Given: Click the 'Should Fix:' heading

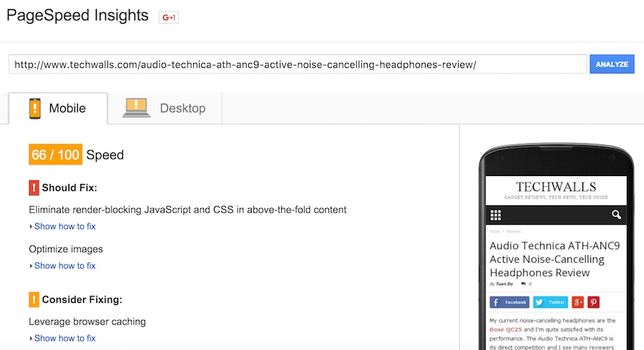Looking at the screenshot, I should pos(69,188).
